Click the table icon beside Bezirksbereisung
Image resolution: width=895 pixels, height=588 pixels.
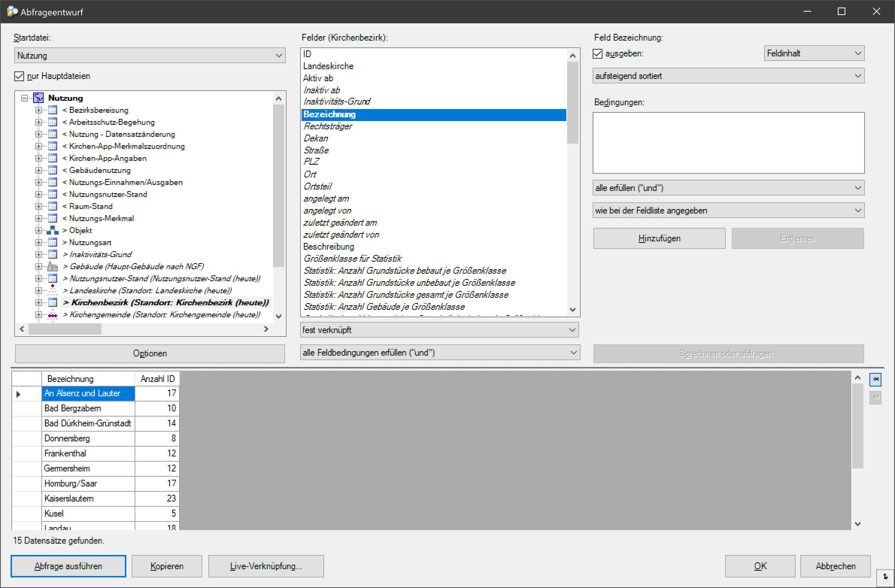(x=53, y=110)
